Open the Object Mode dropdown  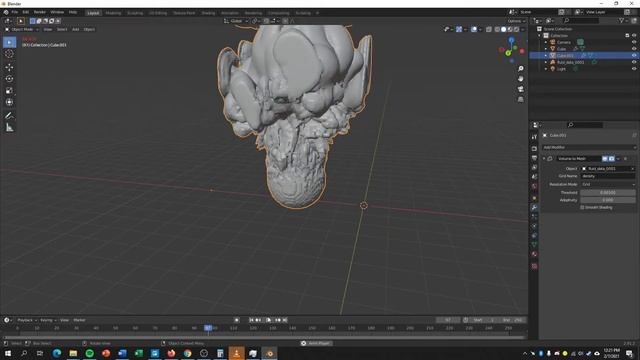click(x=22, y=29)
